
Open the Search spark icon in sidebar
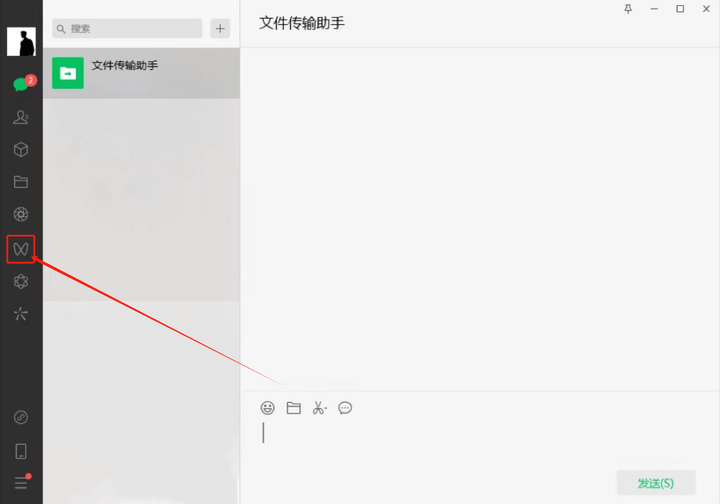[21, 314]
